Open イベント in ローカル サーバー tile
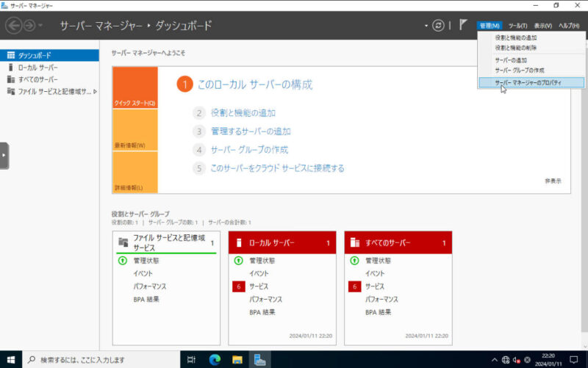Viewport: 588px width, 368px height. tap(259, 273)
